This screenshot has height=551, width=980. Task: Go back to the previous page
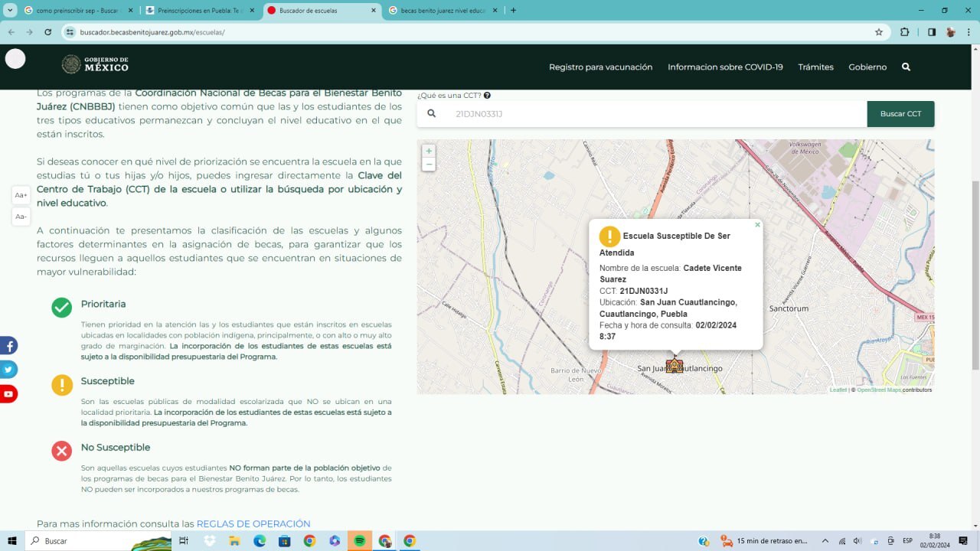click(x=11, y=32)
